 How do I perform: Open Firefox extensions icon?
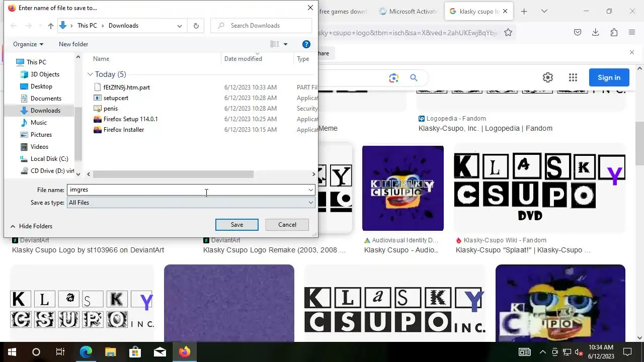[614, 33]
